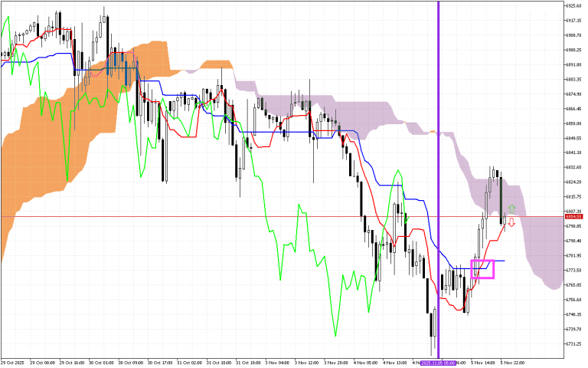Image resolution: width=588 pixels, height=368 pixels.
Task: Click the 29 Oct 08:00 time axis label
Action: [42, 363]
